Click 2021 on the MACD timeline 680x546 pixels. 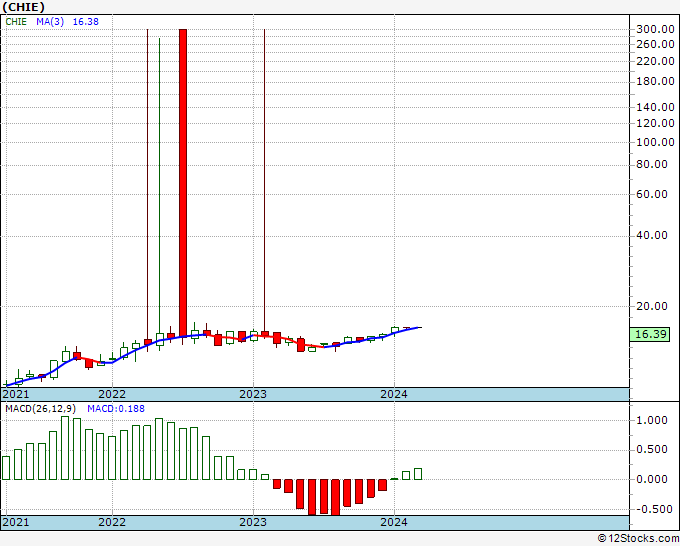(x=16, y=522)
